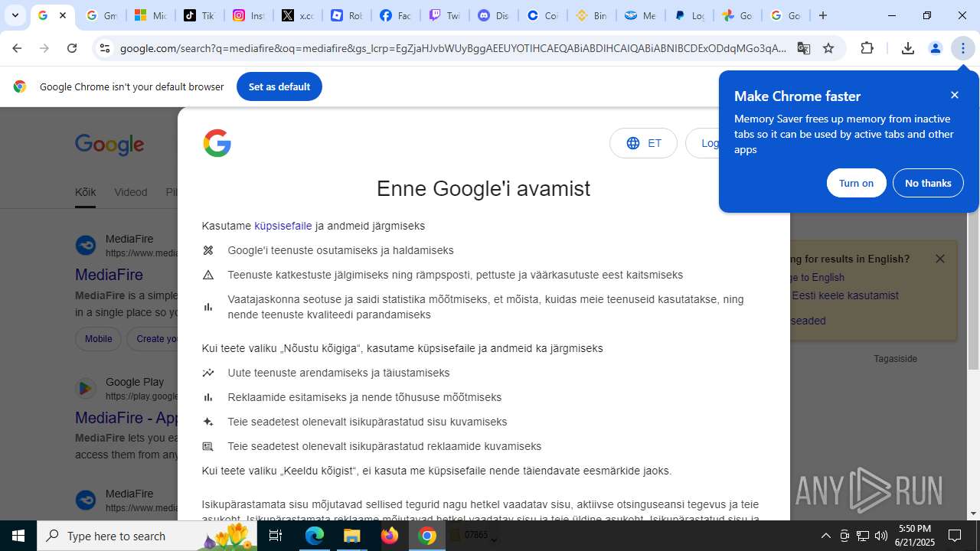Open File Explorer from taskbar
This screenshot has height=551, width=980.
click(x=352, y=536)
